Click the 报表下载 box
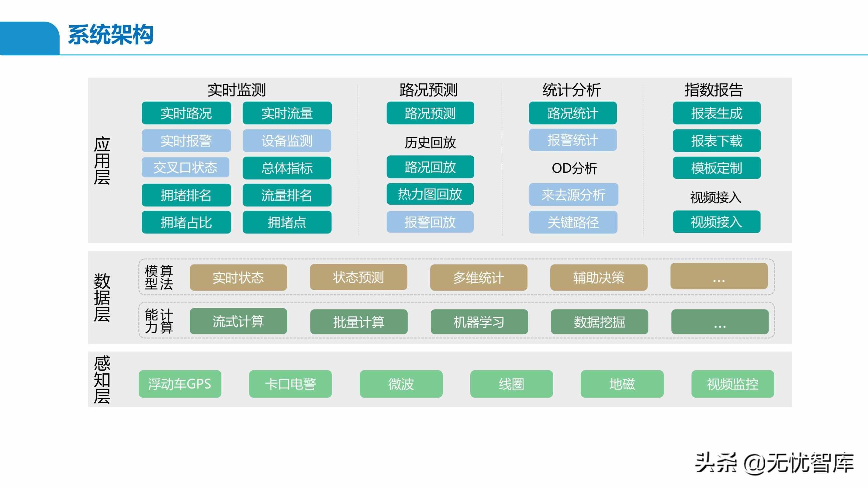Image resolution: width=868 pixels, height=488 pixels. tap(717, 140)
